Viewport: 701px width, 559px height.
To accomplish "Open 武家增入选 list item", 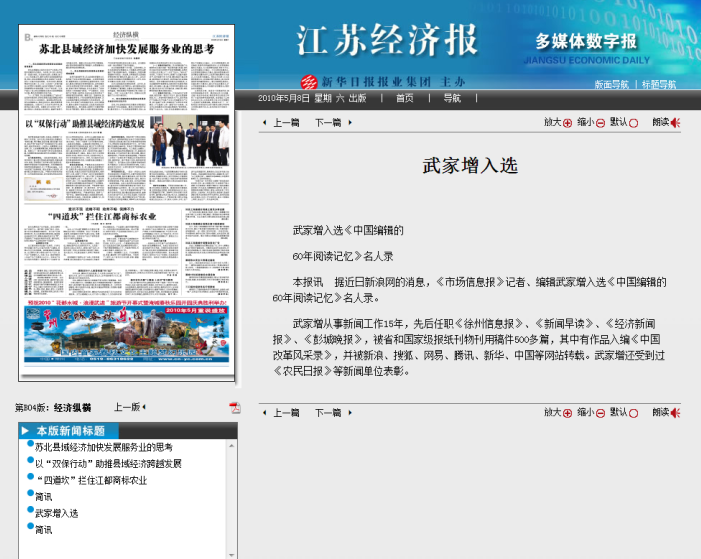I will tap(56, 513).
